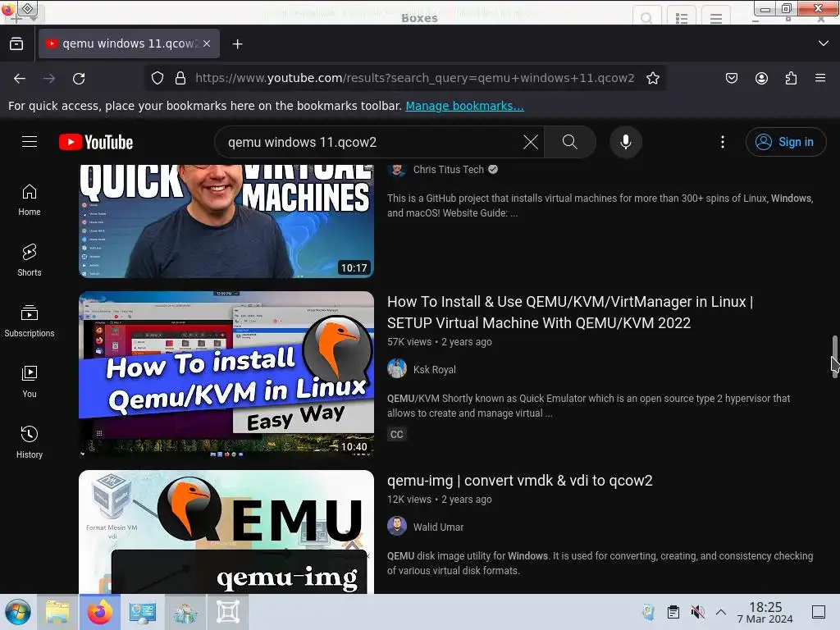The width and height of the screenshot is (840, 630).
Task: Open the file explorer taskbar icon
Action: tap(58, 612)
